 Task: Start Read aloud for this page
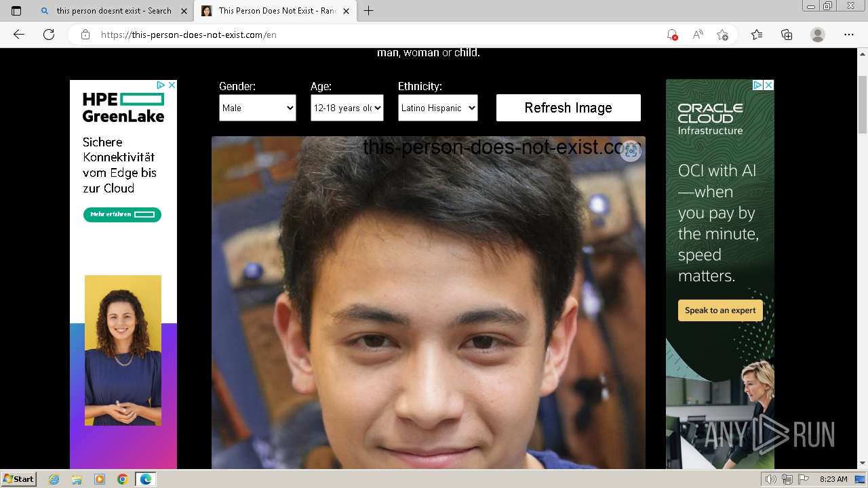pyautogui.click(x=697, y=35)
